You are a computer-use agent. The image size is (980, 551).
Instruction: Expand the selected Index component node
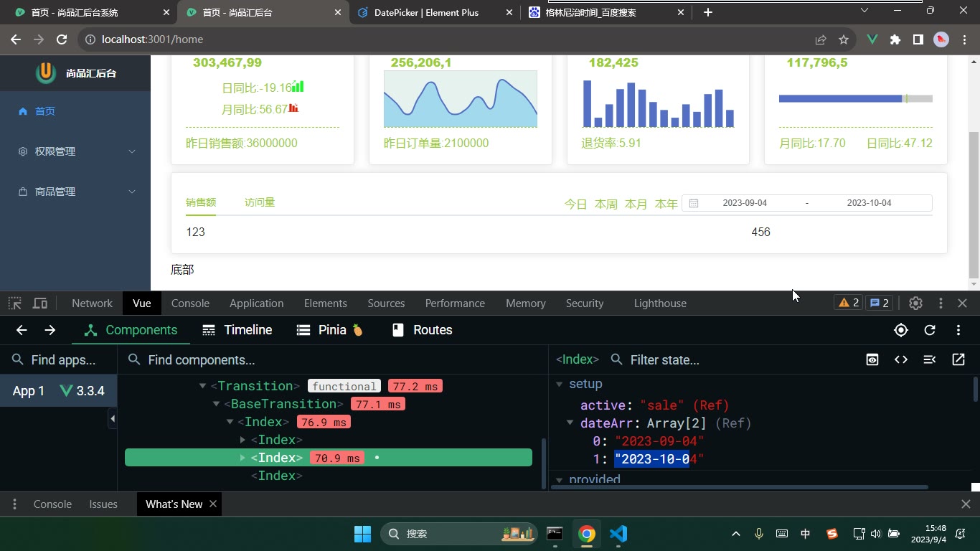click(x=243, y=458)
